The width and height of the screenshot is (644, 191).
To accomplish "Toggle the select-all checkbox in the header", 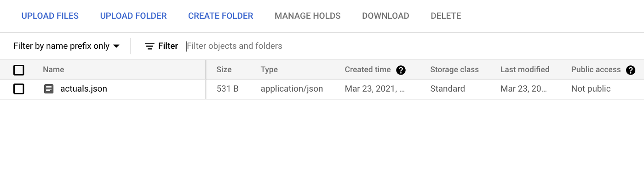I will pyautogui.click(x=19, y=70).
